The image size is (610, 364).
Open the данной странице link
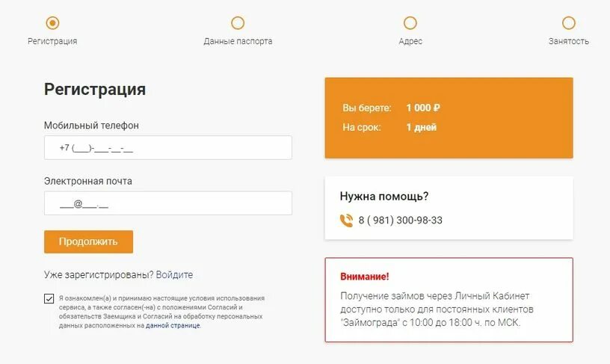click(173, 325)
